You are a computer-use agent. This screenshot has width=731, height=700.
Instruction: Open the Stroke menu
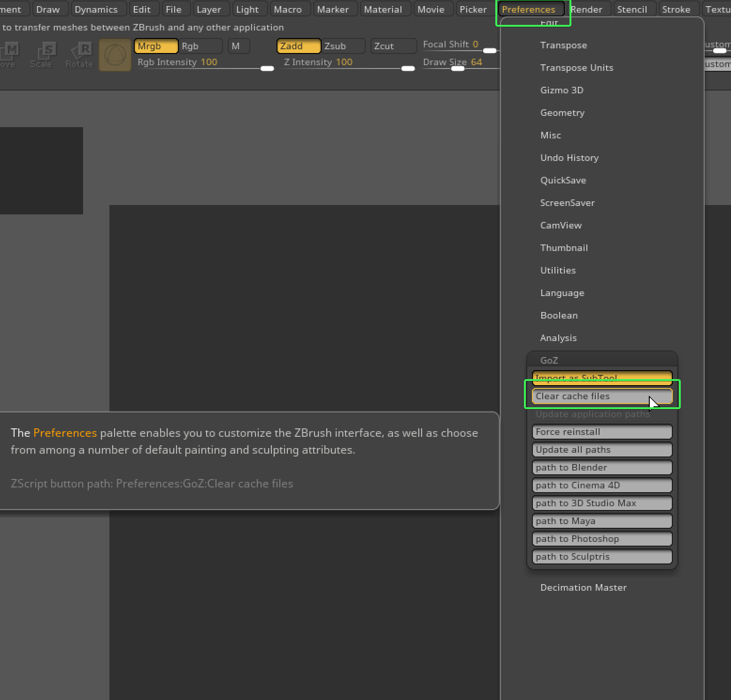coord(677,9)
